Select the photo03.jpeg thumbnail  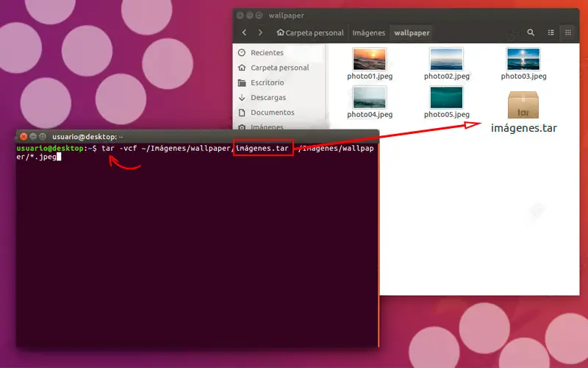(523, 59)
